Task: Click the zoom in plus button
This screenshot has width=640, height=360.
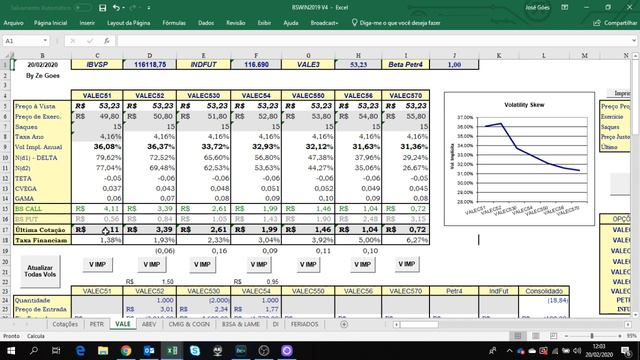Action: 620,336
